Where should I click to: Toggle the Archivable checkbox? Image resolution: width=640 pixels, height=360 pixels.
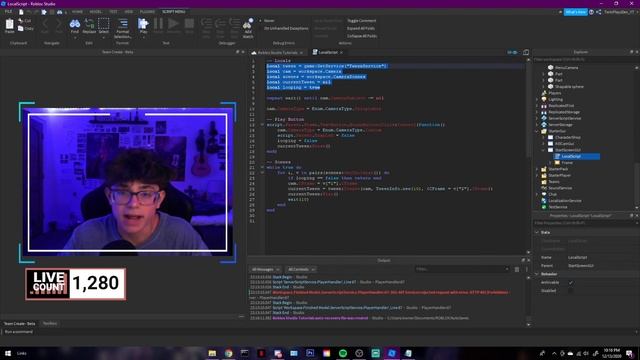[571, 282]
